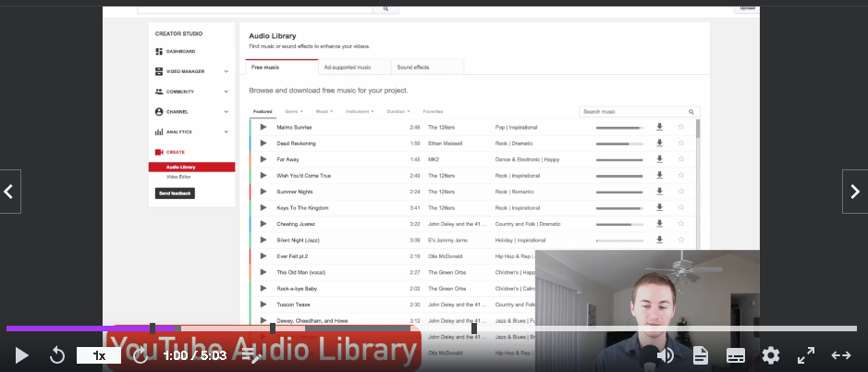Image resolution: width=868 pixels, height=372 pixels.
Task: Open the Genre filter dropdown
Action: tap(293, 111)
